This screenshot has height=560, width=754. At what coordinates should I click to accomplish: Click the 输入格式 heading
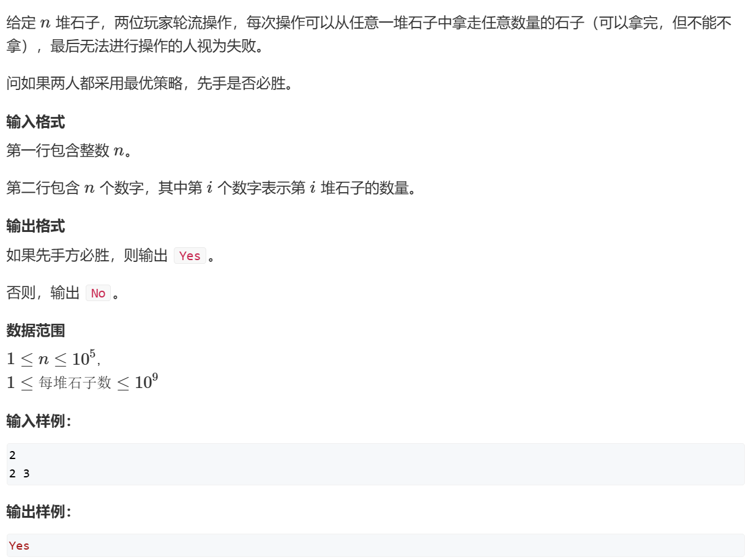[35, 122]
